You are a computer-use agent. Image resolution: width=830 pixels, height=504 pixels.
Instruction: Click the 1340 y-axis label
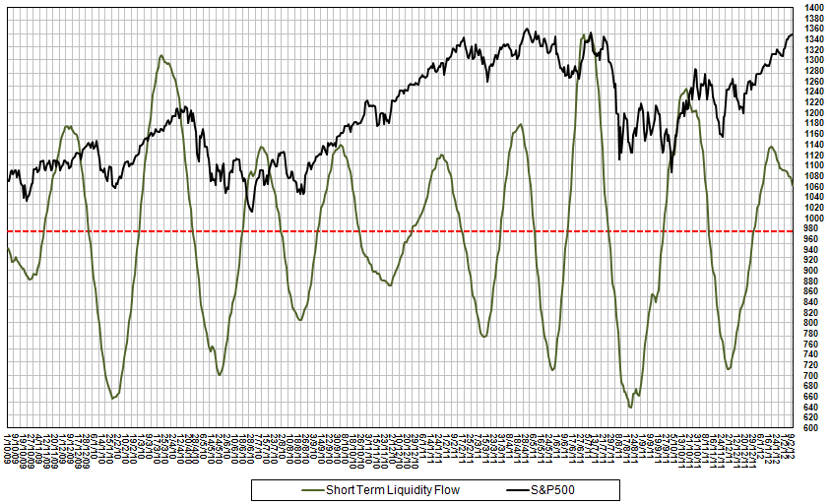pos(813,39)
